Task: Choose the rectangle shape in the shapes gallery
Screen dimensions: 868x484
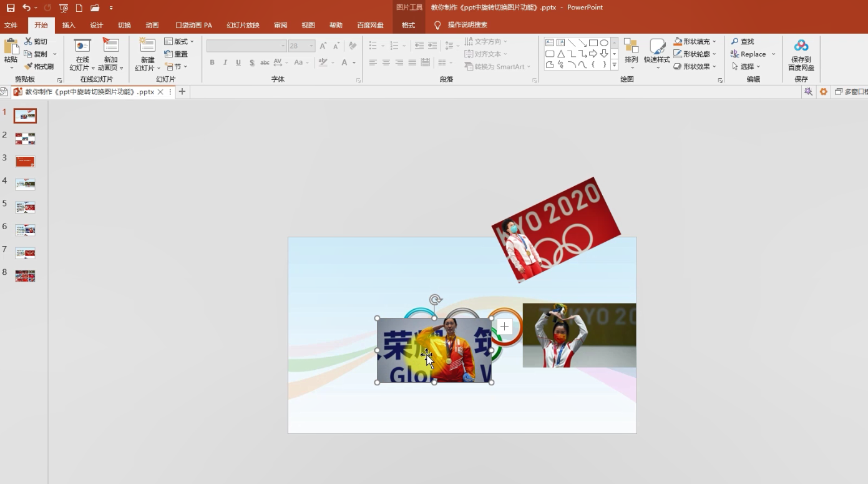Action: pos(593,42)
